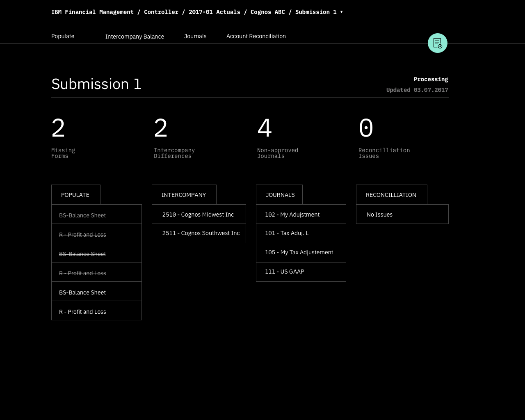525x420 pixels.
Task: Switch to the Populate top tab
Action: coord(63,36)
